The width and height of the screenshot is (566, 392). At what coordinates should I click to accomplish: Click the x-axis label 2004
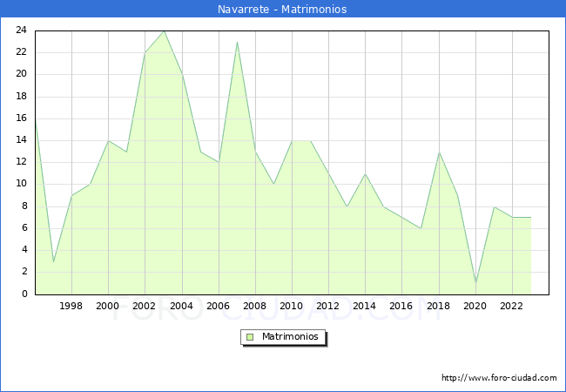(x=182, y=306)
